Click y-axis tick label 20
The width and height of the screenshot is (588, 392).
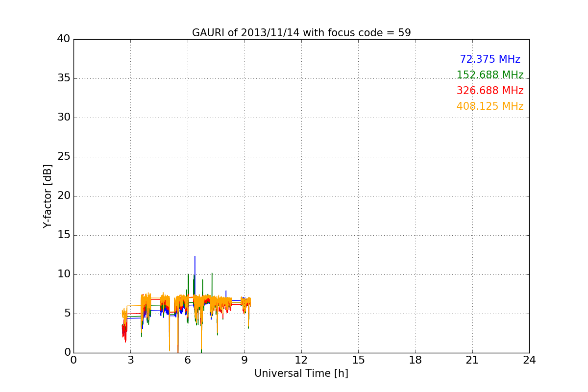(x=64, y=196)
